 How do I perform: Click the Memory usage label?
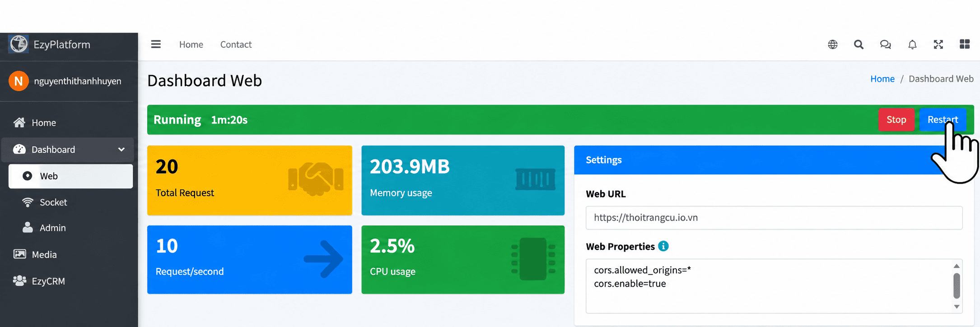(x=401, y=193)
